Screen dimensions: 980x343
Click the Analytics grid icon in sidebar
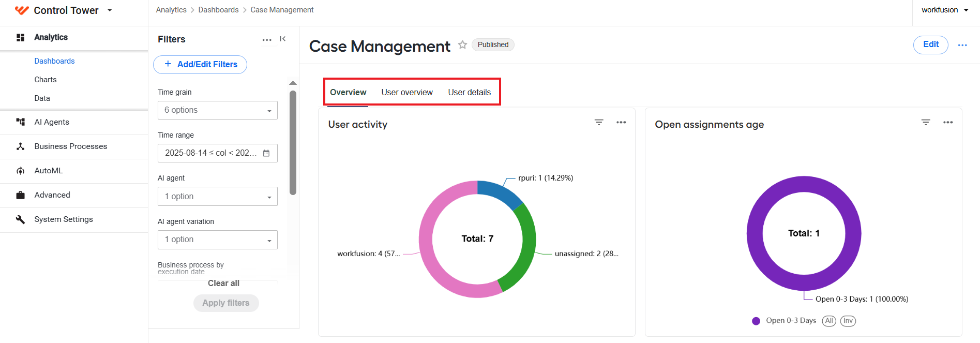(21, 37)
